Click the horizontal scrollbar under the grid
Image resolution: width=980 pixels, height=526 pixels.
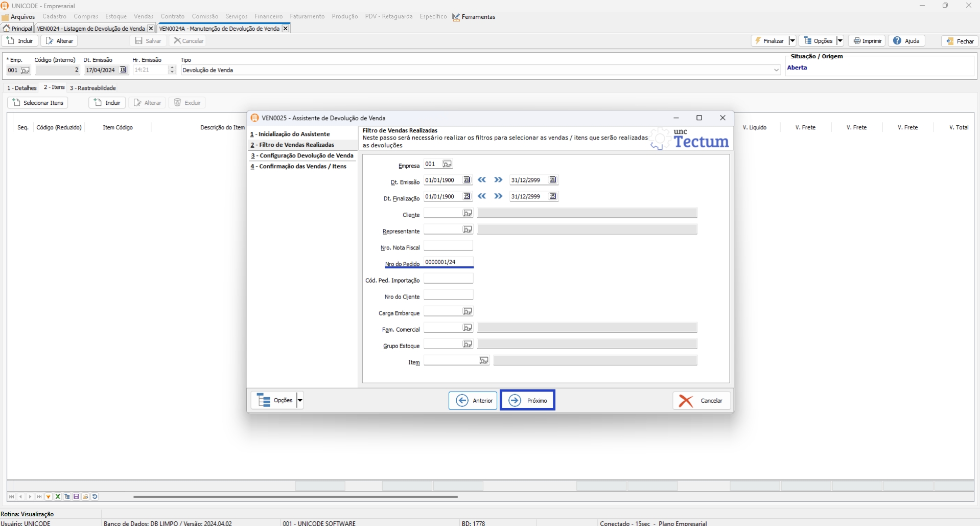pyautogui.click(x=295, y=496)
